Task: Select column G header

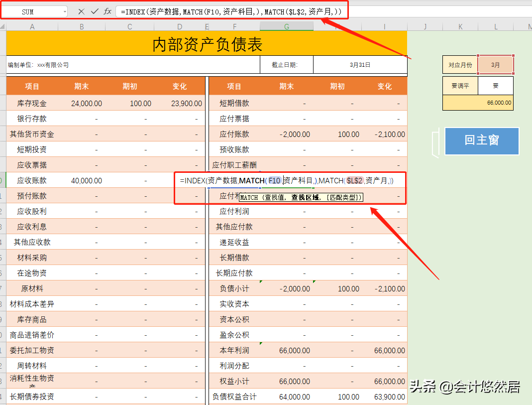Action: click(287, 26)
